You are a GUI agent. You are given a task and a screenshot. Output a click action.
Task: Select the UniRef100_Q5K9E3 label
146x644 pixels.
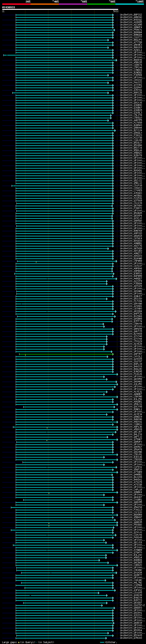coord(131,45)
